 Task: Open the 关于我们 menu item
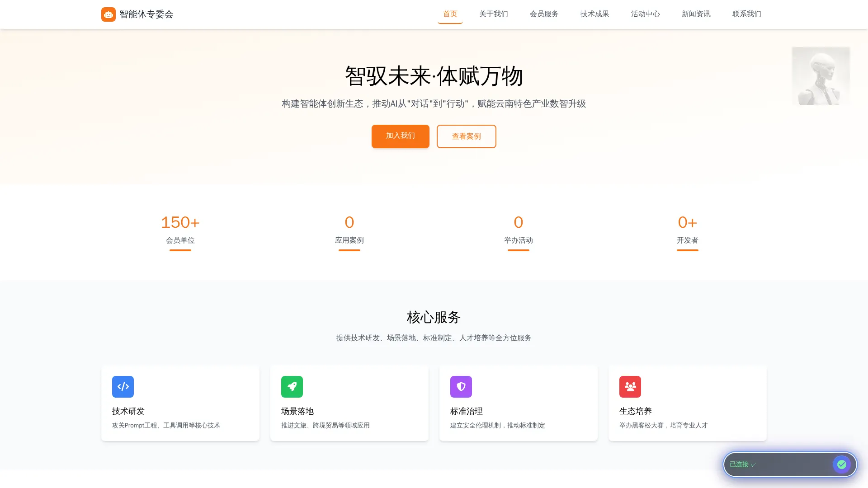[x=493, y=14]
